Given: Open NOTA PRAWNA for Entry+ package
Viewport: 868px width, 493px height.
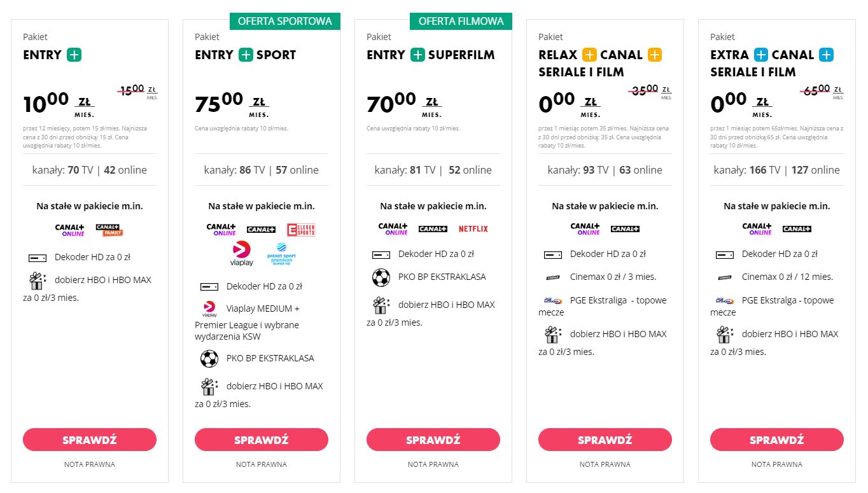Looking at the screenshot, I should 90,464.
